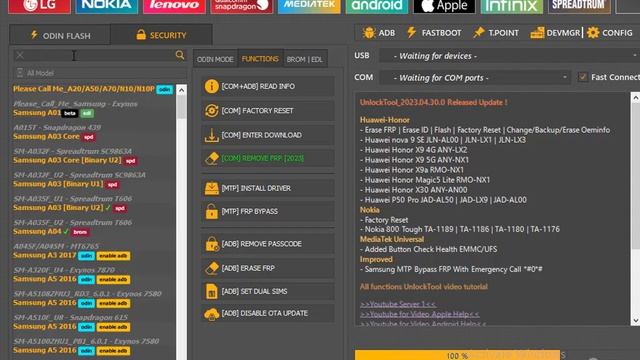The image size is (640, 360).
Task: Open the Lenovo brand tile
Action: (x=174, y=6)
